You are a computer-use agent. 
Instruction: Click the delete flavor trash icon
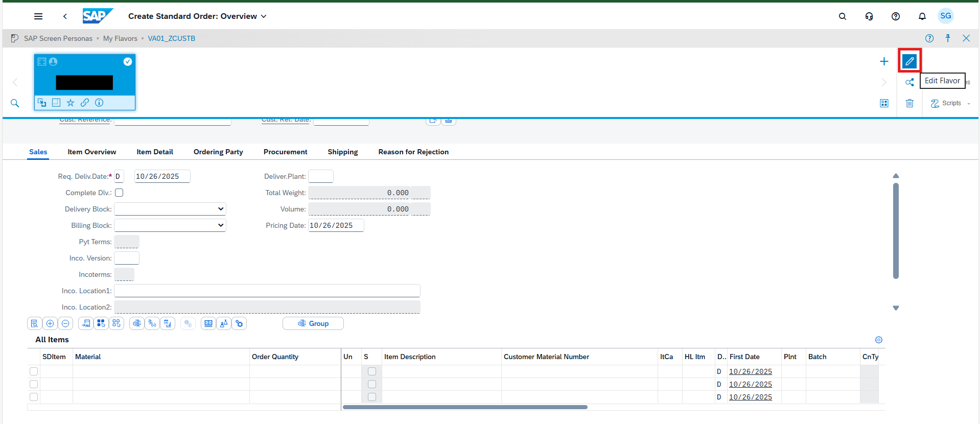point(909,103)
